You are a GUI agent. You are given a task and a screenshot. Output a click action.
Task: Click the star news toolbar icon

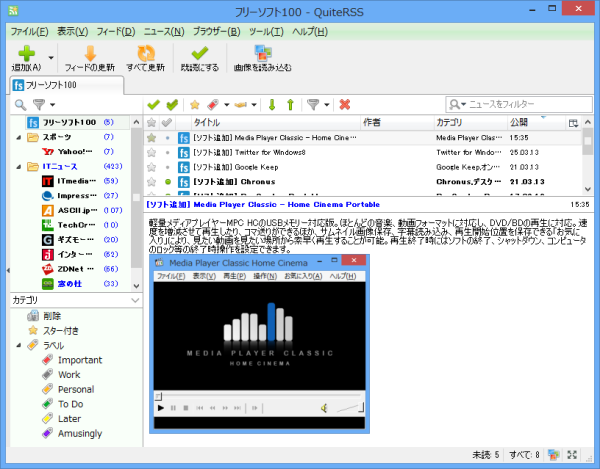(195, 104)
